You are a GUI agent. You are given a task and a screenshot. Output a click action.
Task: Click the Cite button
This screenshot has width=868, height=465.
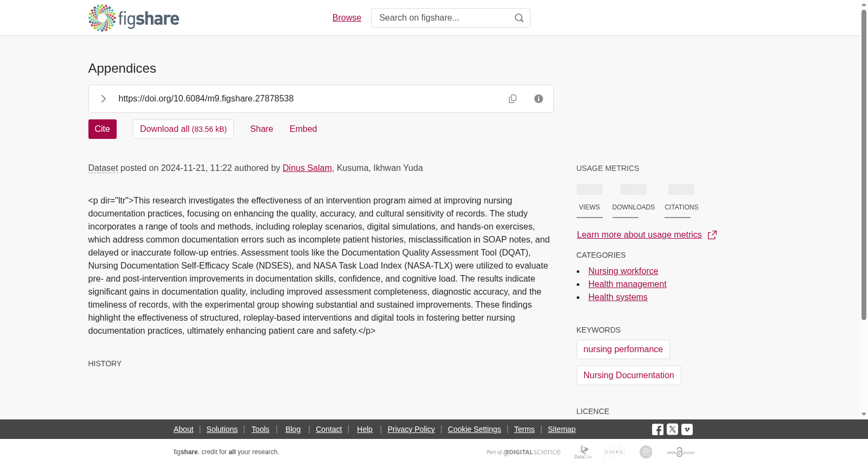tap(103, 129)
